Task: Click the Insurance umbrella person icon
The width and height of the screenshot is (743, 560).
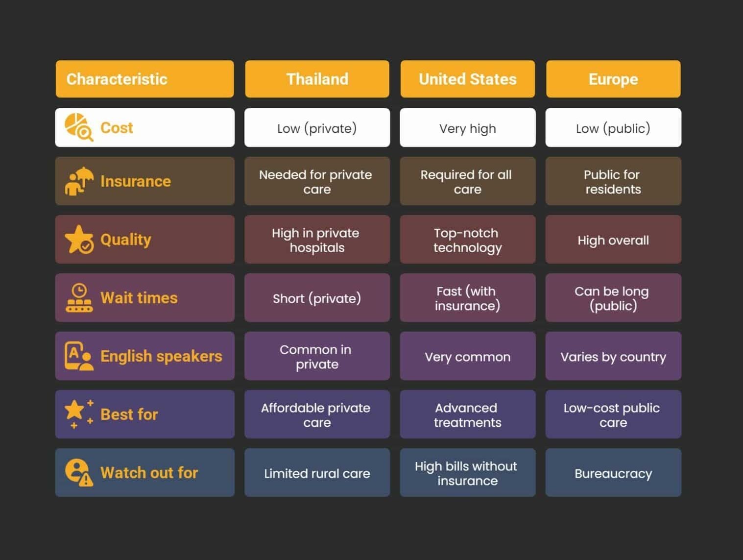Action: point(79,181)
